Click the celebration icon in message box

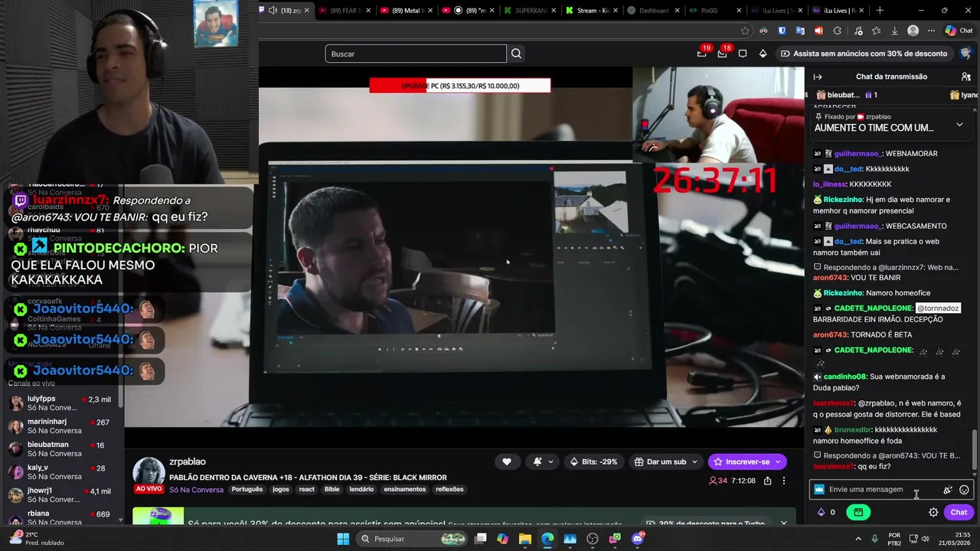(x=948, y=490)
